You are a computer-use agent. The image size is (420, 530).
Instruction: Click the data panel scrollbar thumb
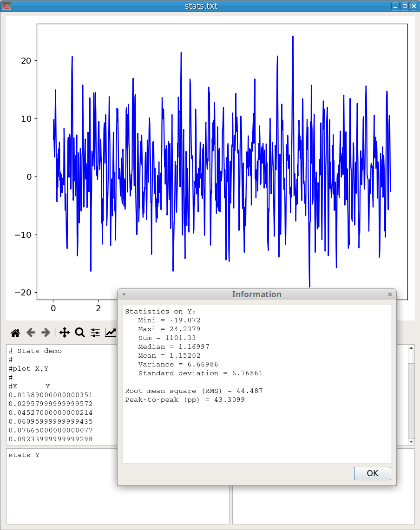pyautogui.click(x=411, y=357)
